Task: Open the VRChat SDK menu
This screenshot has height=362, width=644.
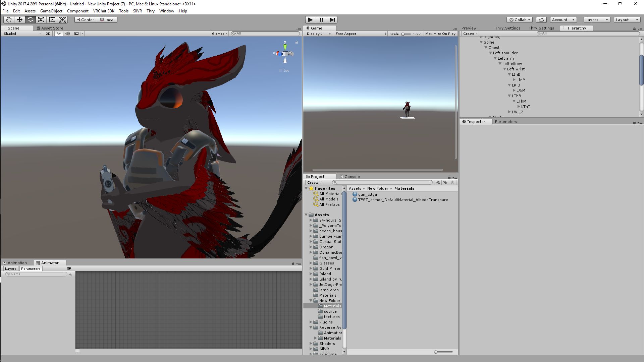Action: (104, 11)
